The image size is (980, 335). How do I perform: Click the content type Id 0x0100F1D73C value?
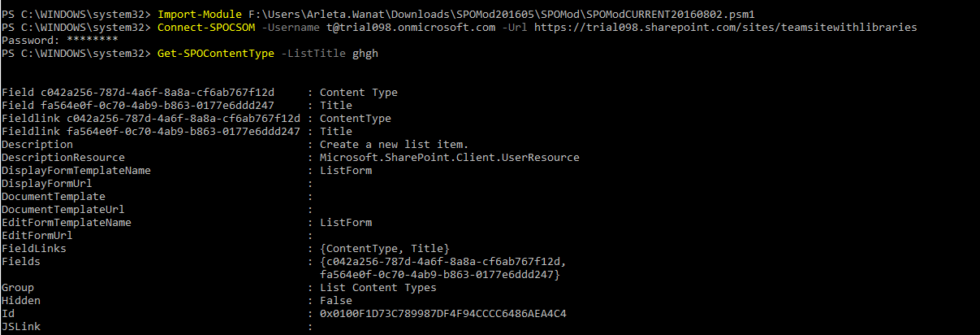443,314
